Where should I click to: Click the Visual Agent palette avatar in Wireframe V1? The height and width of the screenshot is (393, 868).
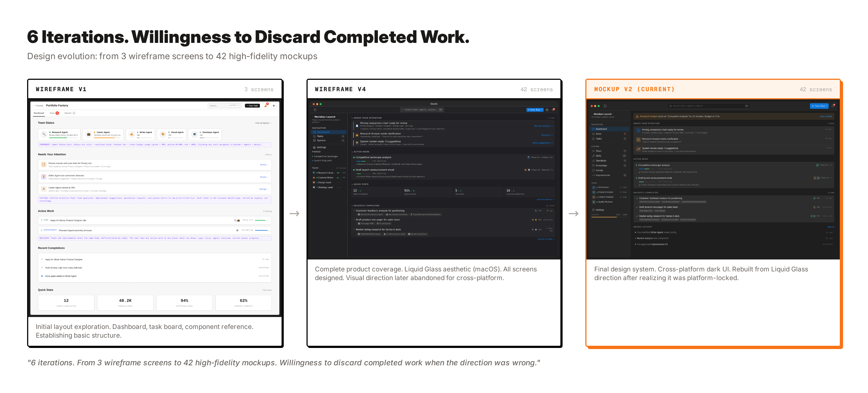(163, 134)
